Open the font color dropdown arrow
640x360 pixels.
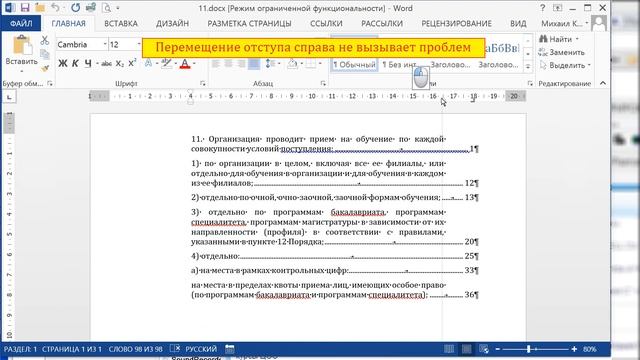194,64
